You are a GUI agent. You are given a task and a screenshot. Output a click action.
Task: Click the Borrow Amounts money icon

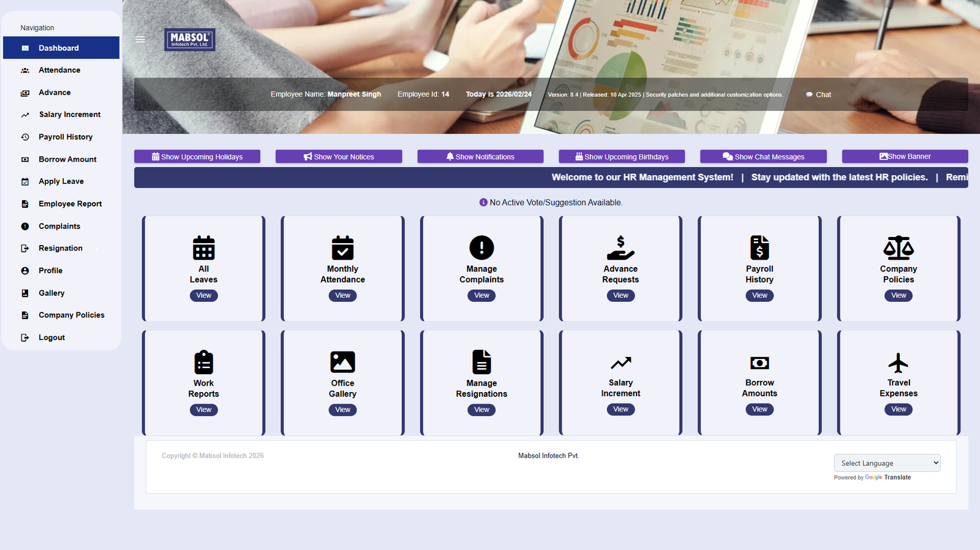click(759, 363)
